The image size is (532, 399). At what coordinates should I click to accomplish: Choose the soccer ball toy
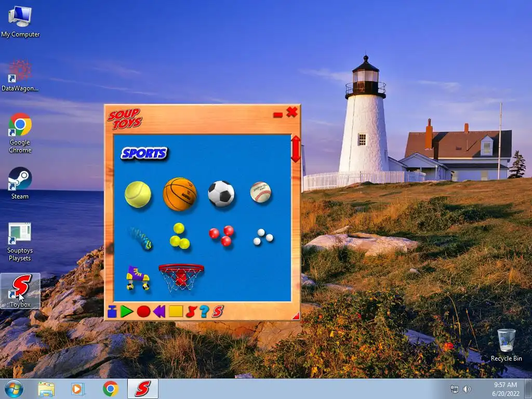(221, 194)
